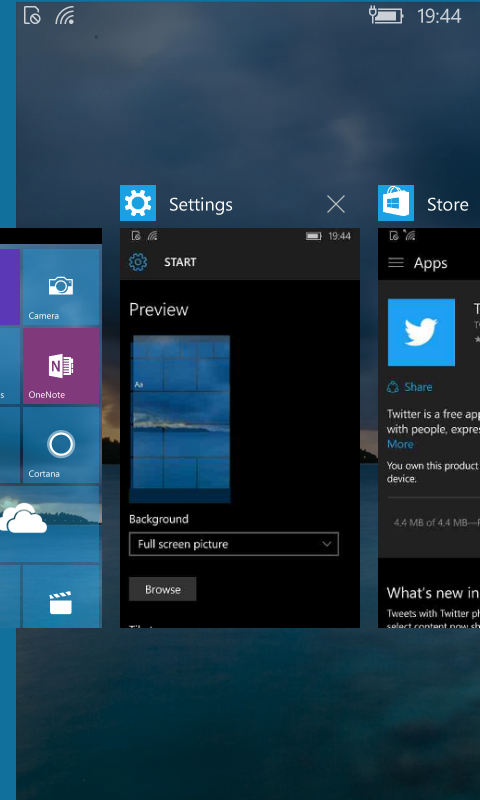Switch to the Settings app title

click(201, 205)
